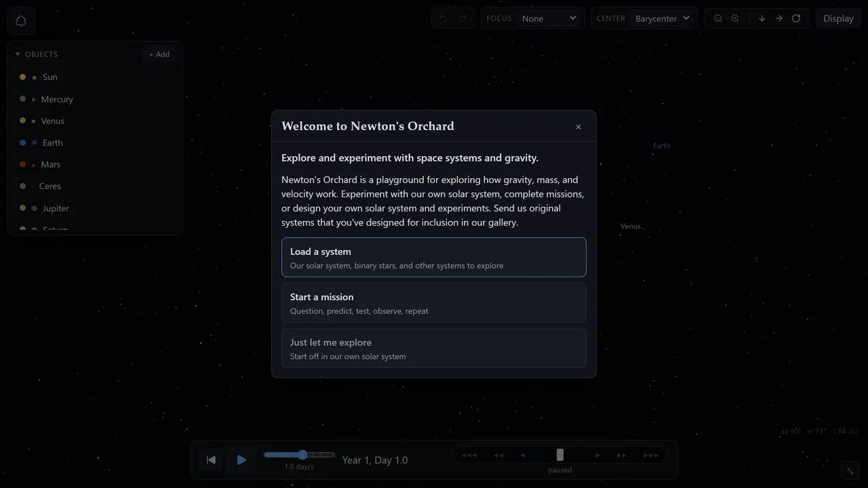Click the Sun color dot
Screen dimensions: 868x488
pyautogui.click(x=22, y=77)
